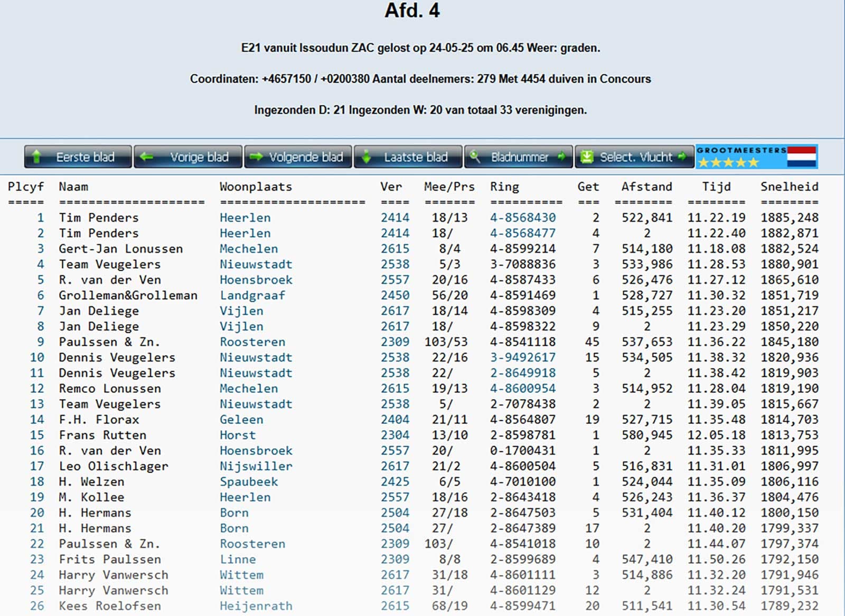Click the green up arrow on Eerste blad
Viewport: 845px width, 616px height.
click(36, 157)
